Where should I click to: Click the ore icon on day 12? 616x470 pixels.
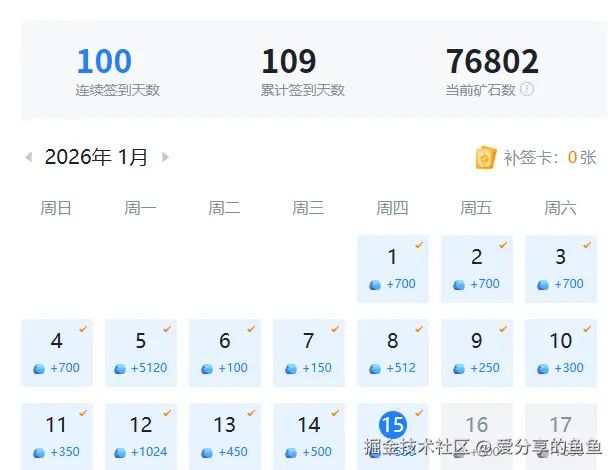(120, 453)
